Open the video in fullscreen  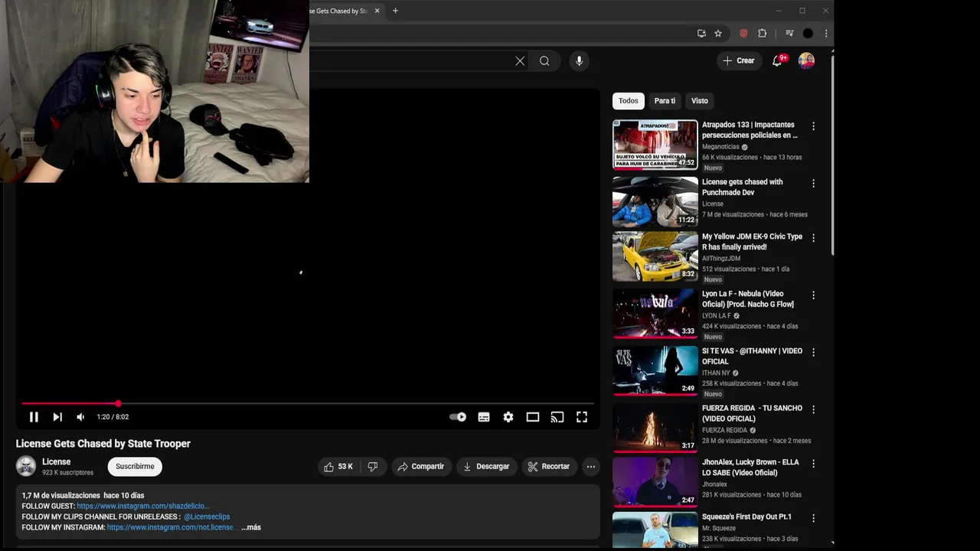pyautogui.click(x=582, y=417)
